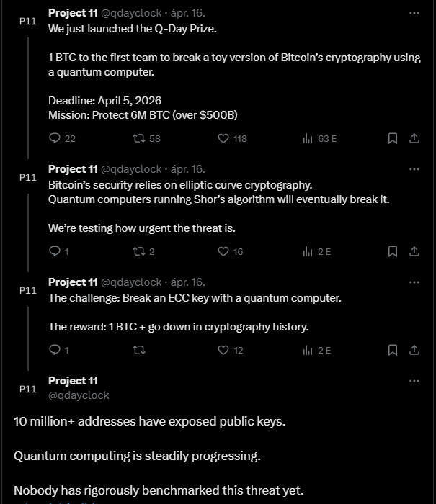The width and height of the screenshot is (436, 504).
Task: Share the ECC key challenge tweet
Action: (x=414, y=350)
